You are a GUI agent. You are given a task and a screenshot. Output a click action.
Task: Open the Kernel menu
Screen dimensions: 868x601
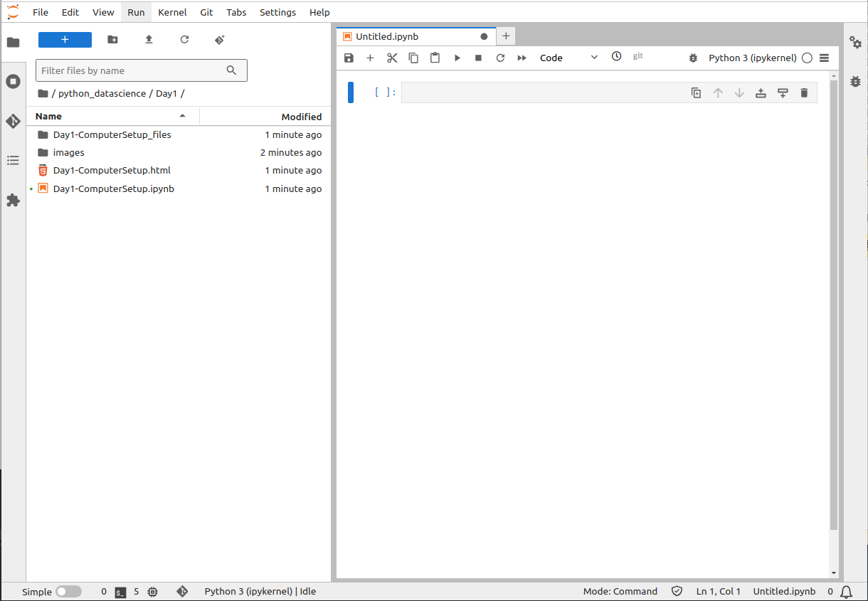(x=172, y=12)
